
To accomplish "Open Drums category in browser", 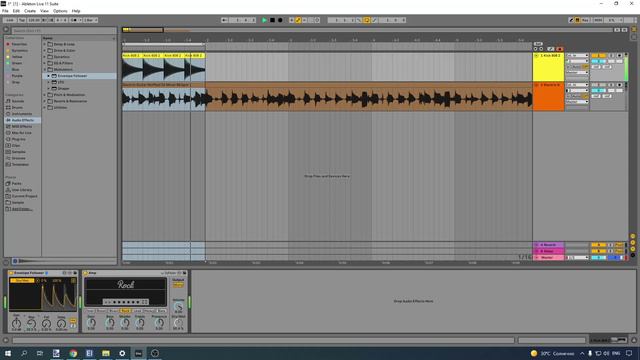I will (x=17, y=107).
